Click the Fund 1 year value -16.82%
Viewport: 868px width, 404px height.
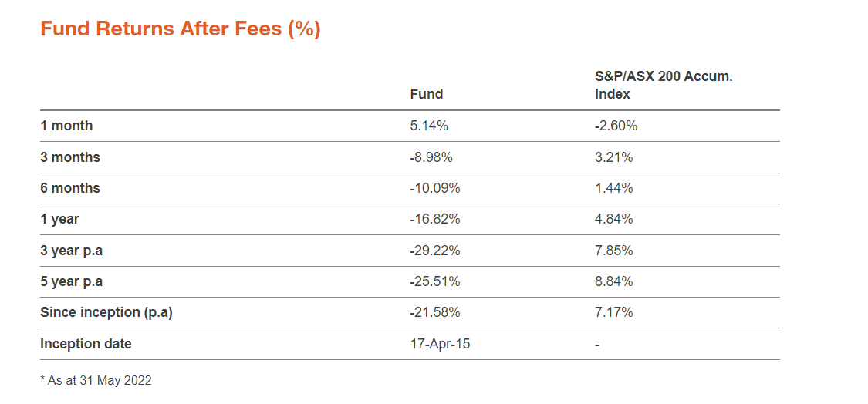[435, 220]
